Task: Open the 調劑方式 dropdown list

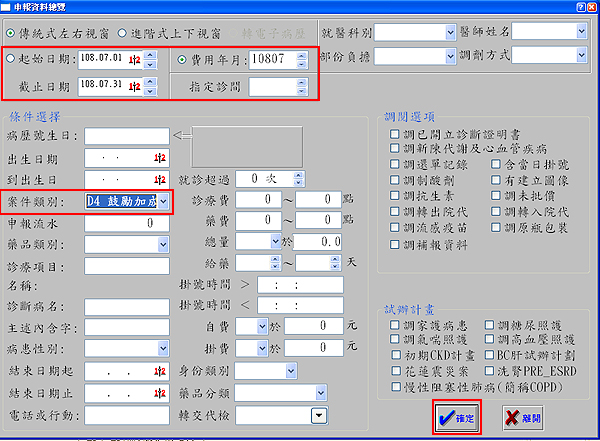Action: [579, 59]
